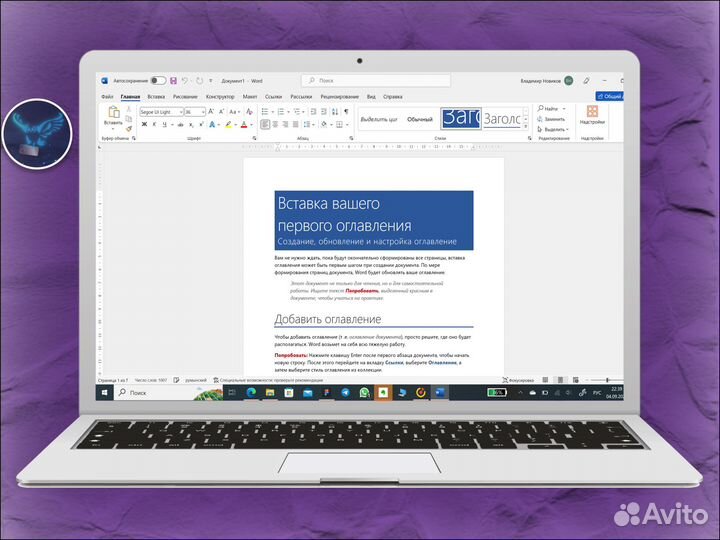This screenshot has width=720, height=540.
Task: Adjust the zoom slider in status bar
Action: pyautogui.click(x=607, y=380)
